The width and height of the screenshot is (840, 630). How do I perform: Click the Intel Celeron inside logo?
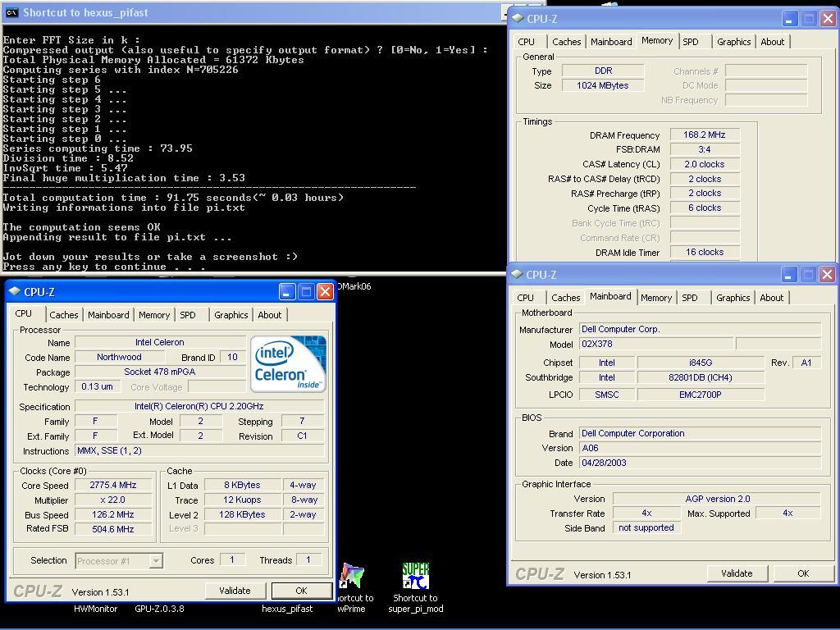pyautogui.click(x=288, y=364)
